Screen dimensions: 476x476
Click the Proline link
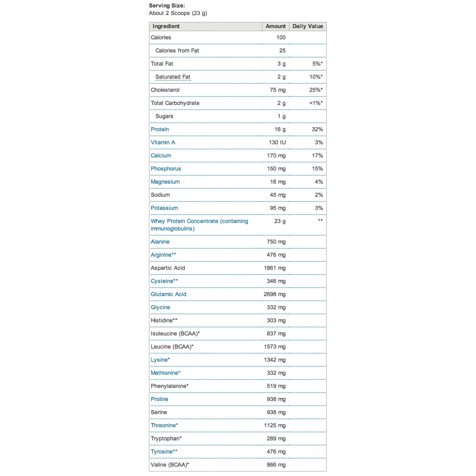[159, 399]
